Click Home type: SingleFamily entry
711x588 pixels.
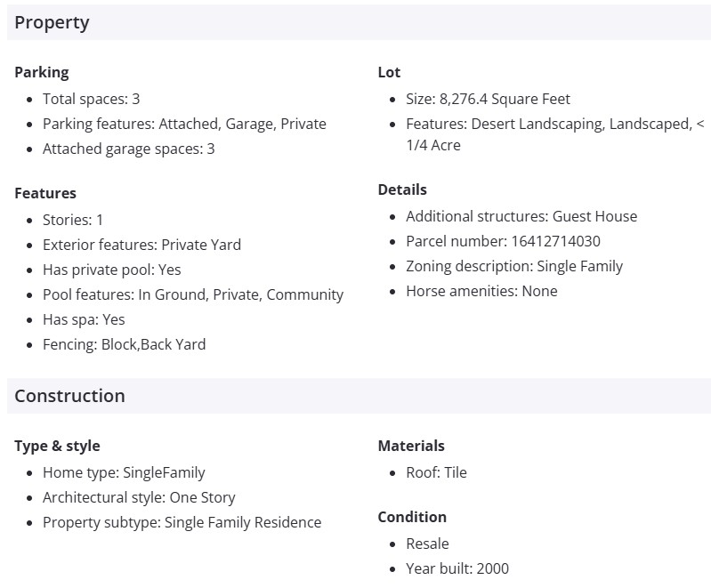click(x=124, y=472)
